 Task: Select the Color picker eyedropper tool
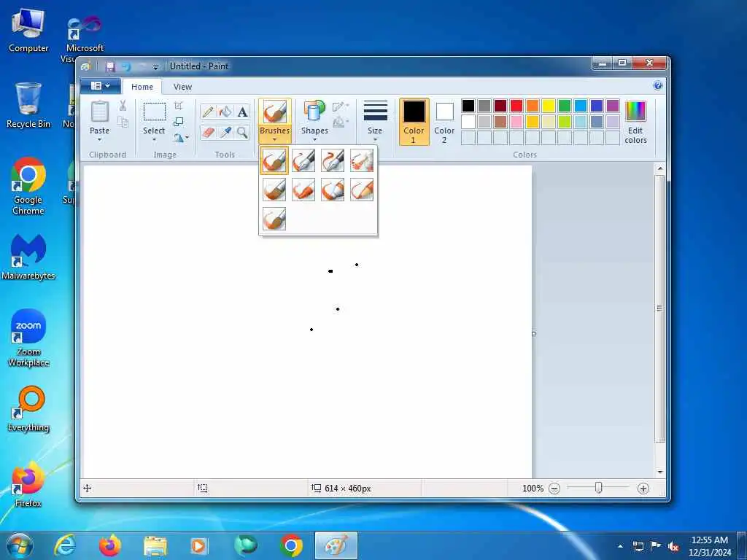tap(225, 133)
